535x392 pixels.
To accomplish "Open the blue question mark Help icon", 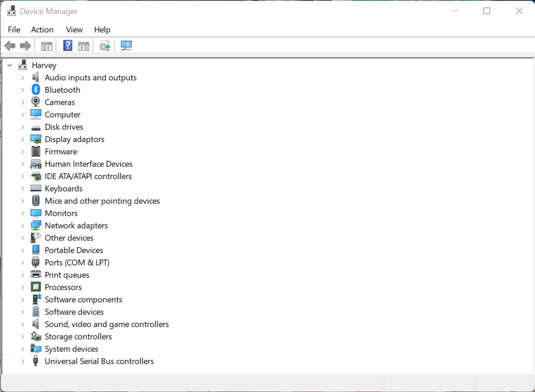I will click(68, 45).
